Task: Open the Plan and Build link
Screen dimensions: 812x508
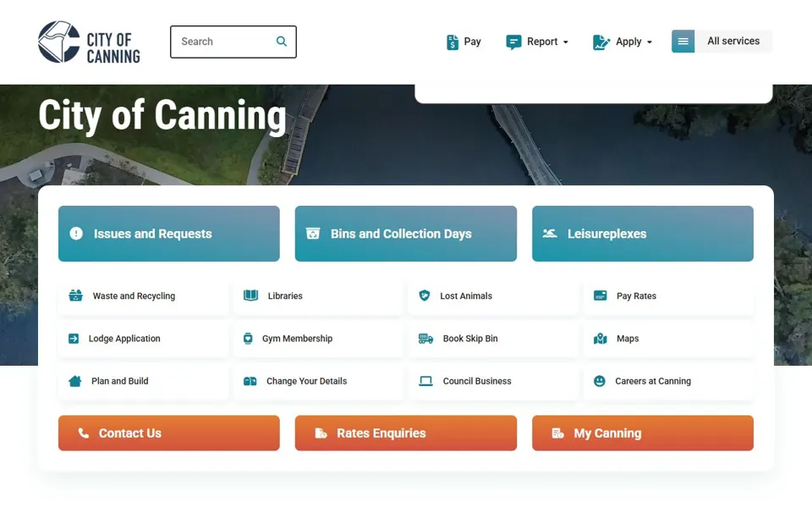Action: [119, 381]
